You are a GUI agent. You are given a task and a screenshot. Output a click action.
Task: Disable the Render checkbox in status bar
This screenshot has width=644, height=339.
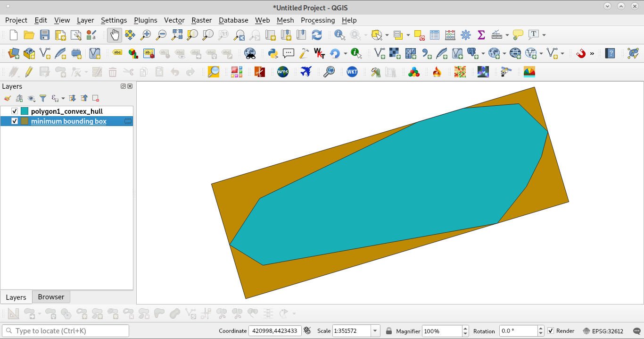point(551,331)
